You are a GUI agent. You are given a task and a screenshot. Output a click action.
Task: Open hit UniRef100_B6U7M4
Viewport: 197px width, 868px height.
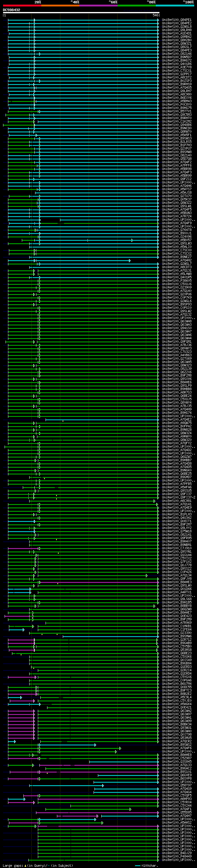coord(177,683)
